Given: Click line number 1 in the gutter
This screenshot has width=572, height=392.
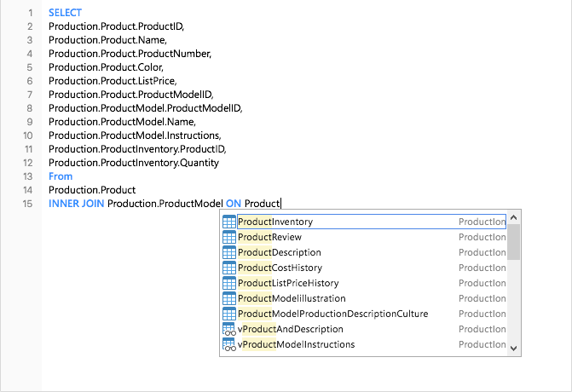Looking at the screenshot, I should [31, 13].
